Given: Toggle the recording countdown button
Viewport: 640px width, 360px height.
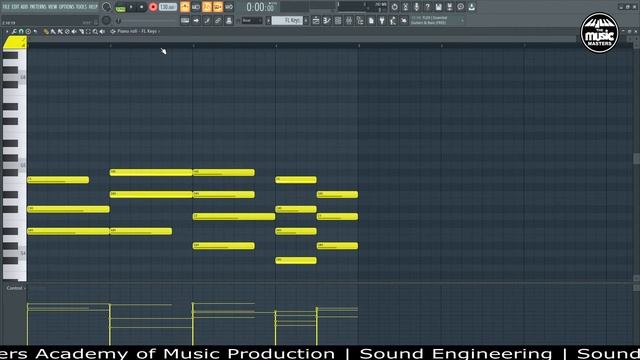Looking at the screenshot, I should [207, 7].
